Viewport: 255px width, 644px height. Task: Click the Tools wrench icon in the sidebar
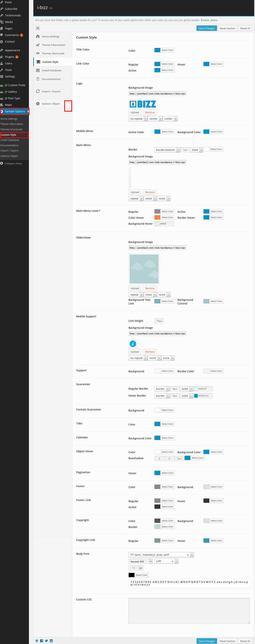coord(2,70)
